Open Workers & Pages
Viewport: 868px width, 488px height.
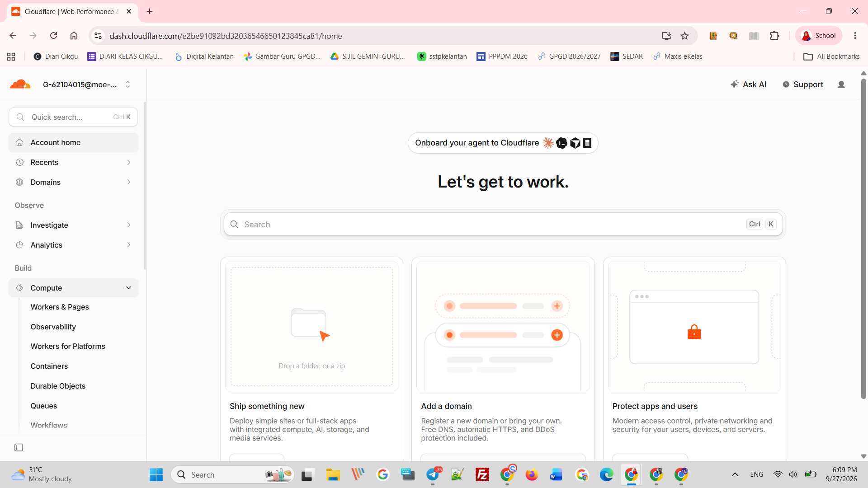(x=60, y=307)
